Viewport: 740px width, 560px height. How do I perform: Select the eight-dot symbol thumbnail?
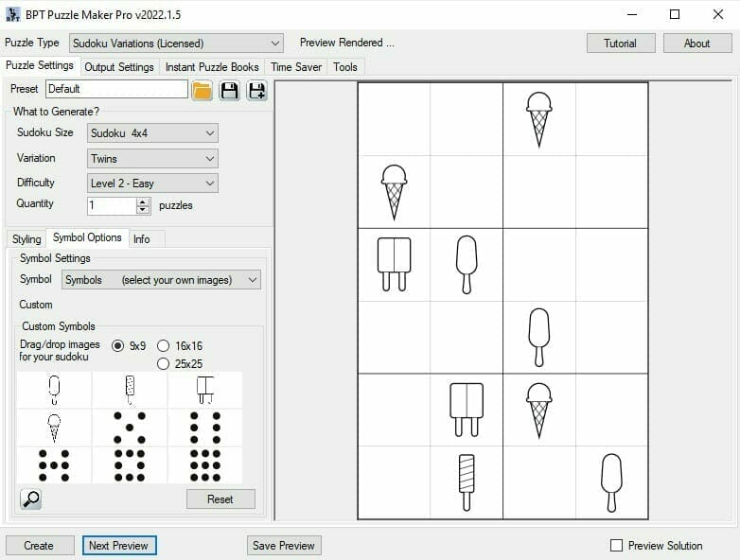coord(130,465)
